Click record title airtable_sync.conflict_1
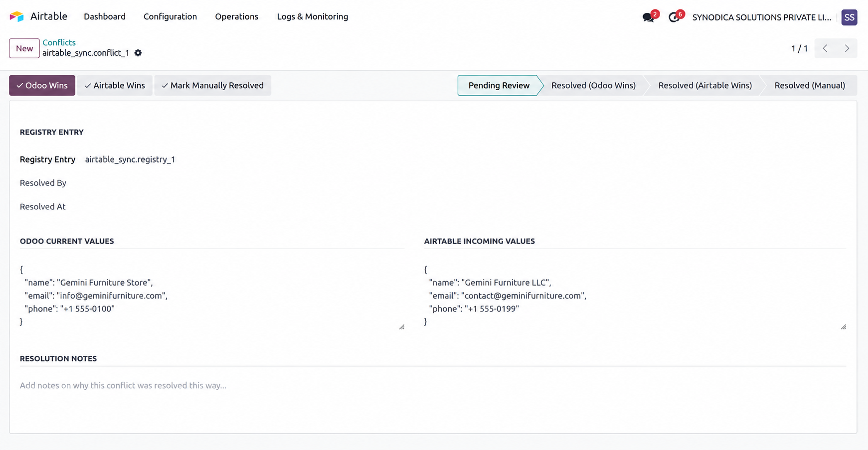 point(86,53)
